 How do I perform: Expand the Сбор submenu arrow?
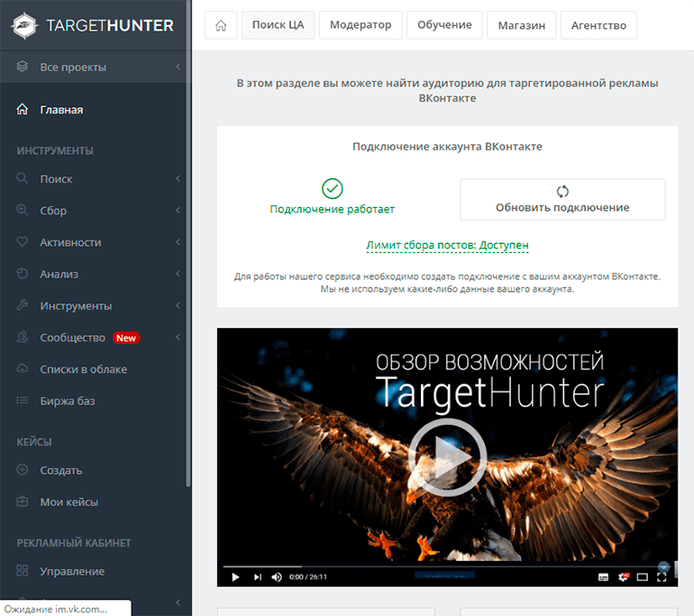(x=178, y=210)
